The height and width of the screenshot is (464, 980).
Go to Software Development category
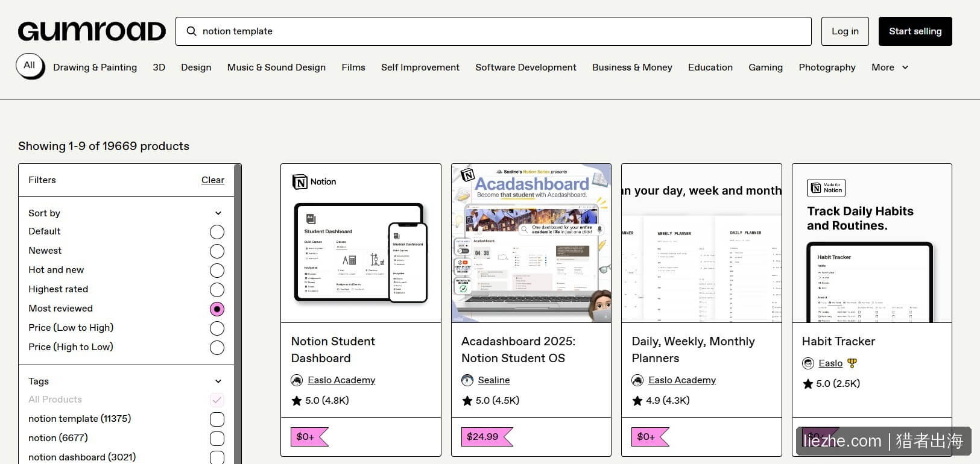[526, 67]
